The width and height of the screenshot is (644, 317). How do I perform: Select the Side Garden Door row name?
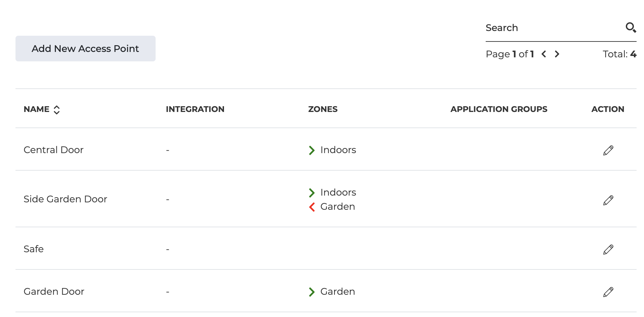tap(65, 199)
